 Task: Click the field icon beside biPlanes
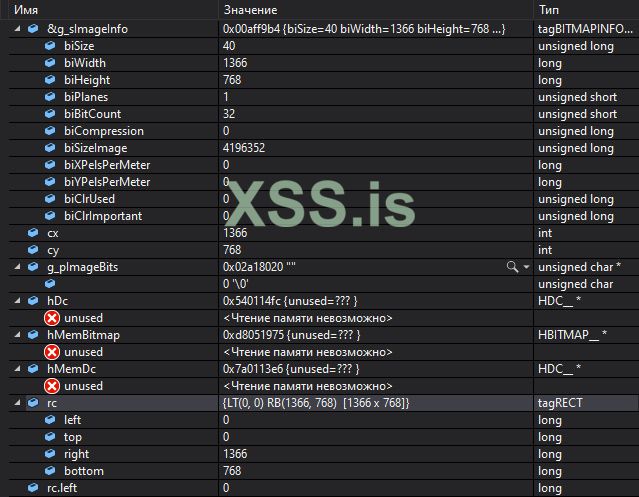click(50, 97)
